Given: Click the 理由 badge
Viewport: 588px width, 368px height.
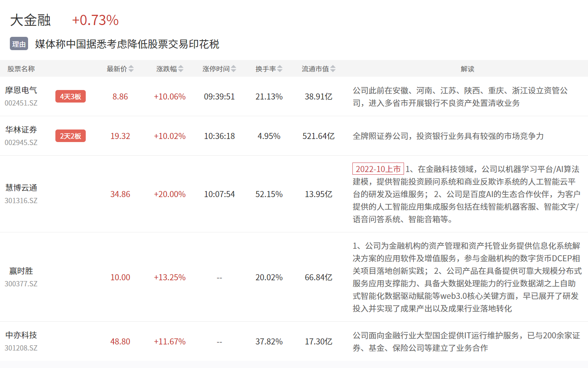Looking at the screenshot, I should click(19, 44).
